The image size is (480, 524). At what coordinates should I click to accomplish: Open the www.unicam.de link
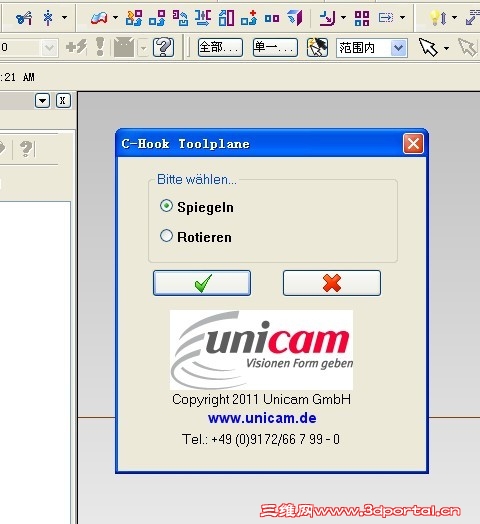point(262,418)
